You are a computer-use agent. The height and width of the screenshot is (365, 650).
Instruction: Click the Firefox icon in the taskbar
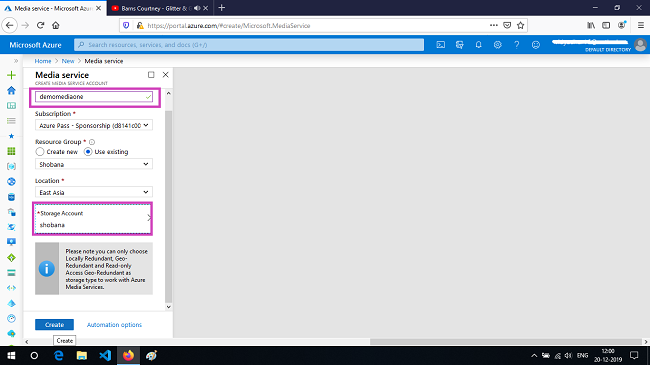pos(128,355)
